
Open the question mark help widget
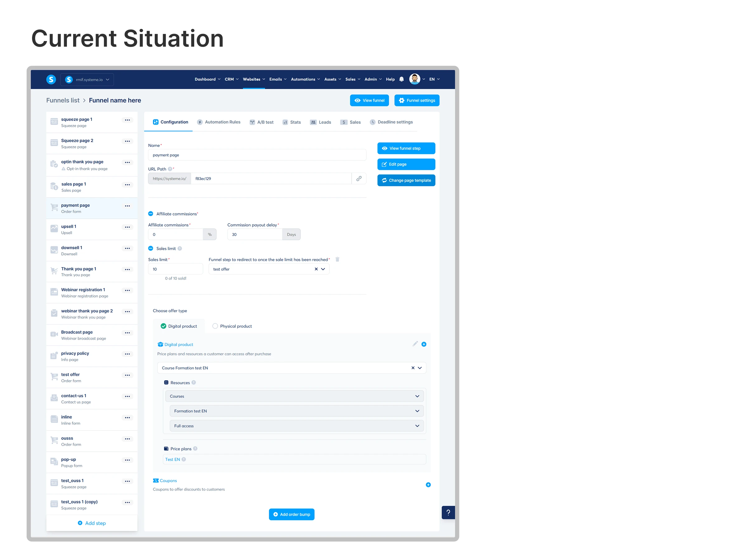point(448,512)
